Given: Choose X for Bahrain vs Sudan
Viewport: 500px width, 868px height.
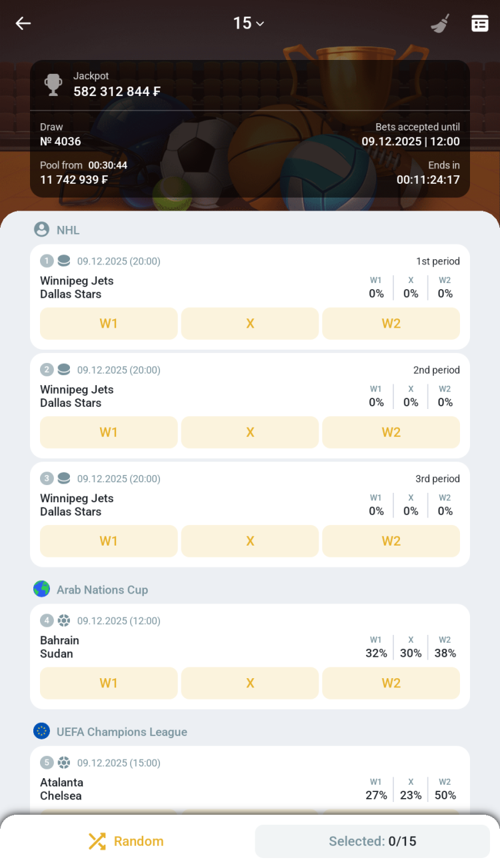Looking at the screenshot, I should point(250,683).
